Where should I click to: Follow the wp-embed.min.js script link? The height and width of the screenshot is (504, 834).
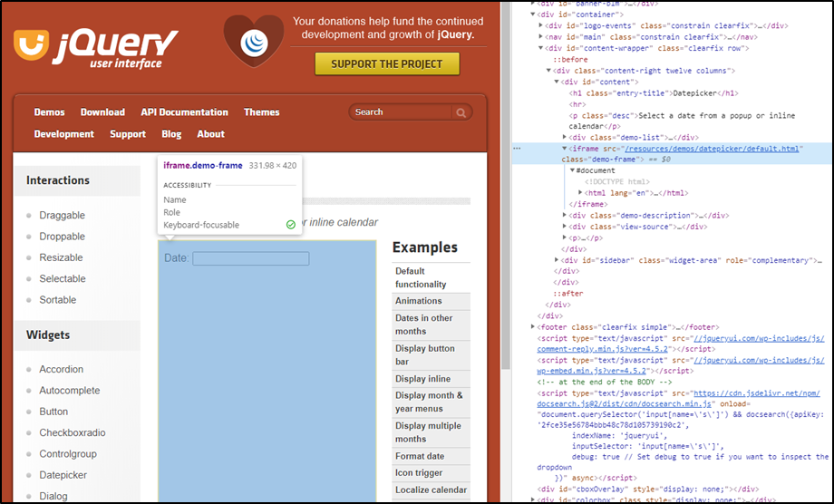[x=591, y=371]
